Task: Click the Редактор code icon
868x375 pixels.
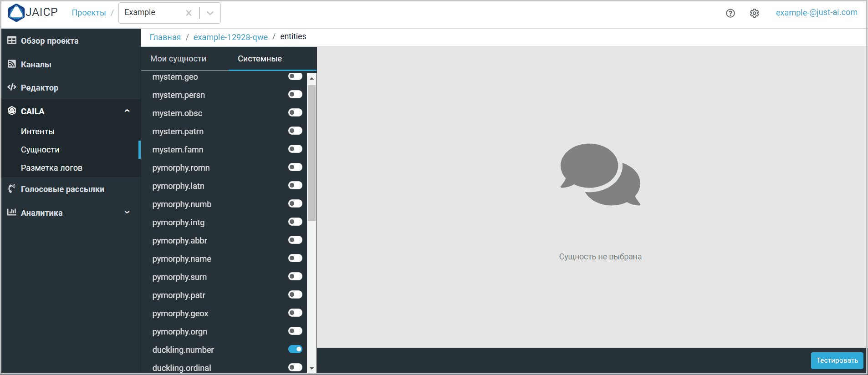Action: point(12,87)
